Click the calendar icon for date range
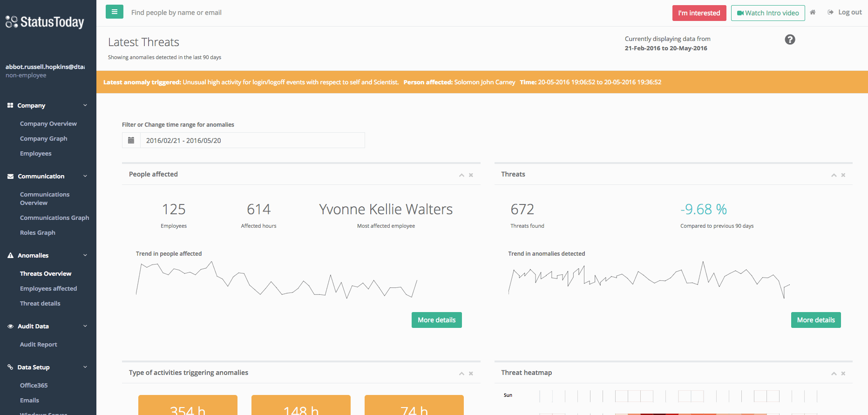Viewport: 868px width, 415px height. coord(131,140)
